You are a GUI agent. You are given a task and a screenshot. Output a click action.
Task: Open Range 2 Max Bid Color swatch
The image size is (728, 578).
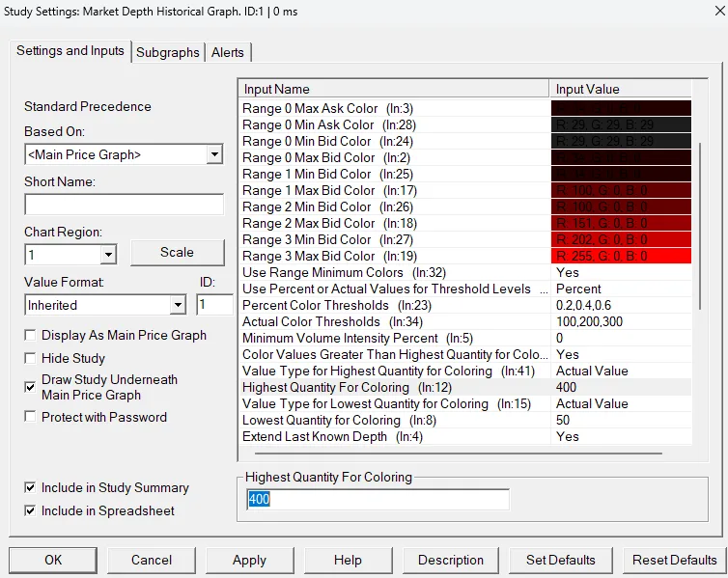click(621, 223)
